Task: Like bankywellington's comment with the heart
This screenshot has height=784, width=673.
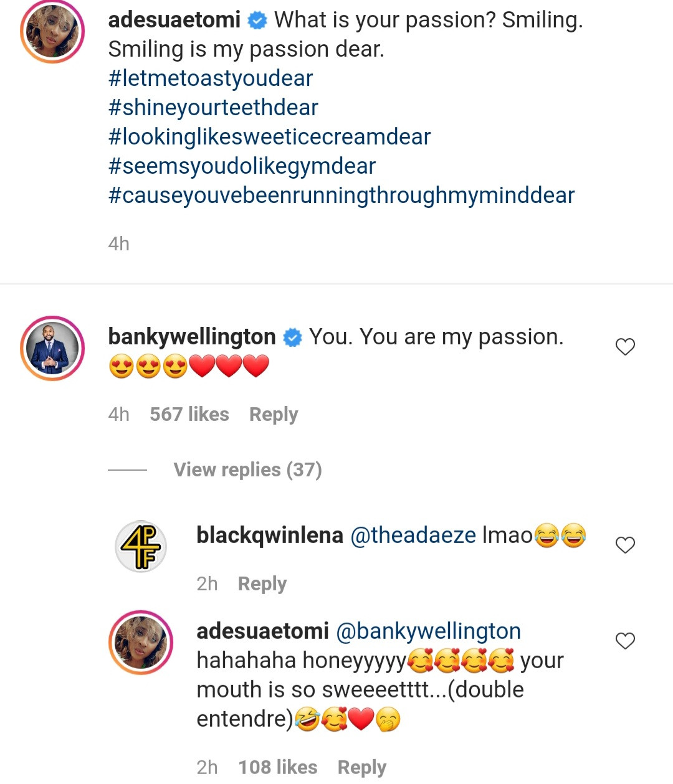Action: (625, 347)
